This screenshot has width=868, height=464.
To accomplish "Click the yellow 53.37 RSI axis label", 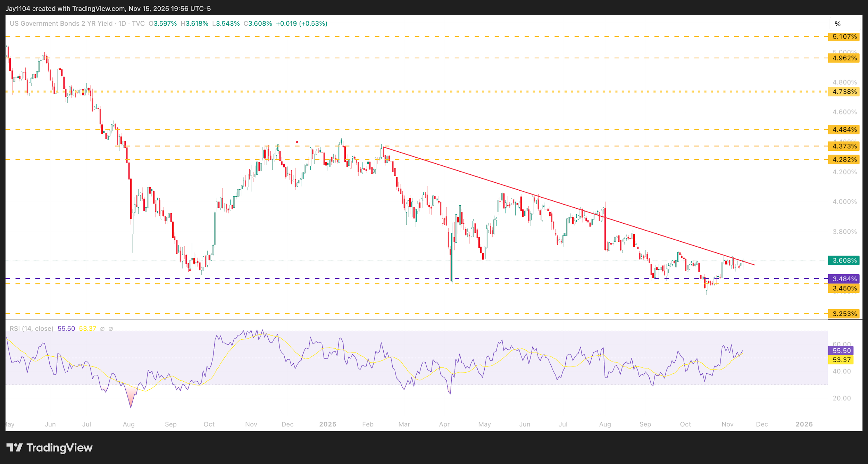I will (841, 360).
